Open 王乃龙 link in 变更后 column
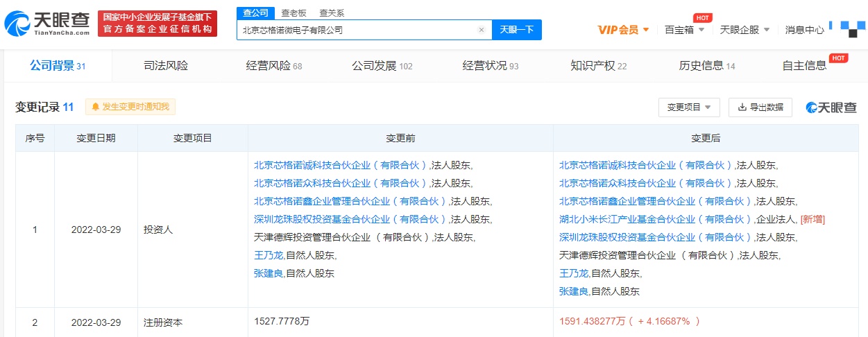868x337 pixels. pyautogui.click(x=574, y=273)
